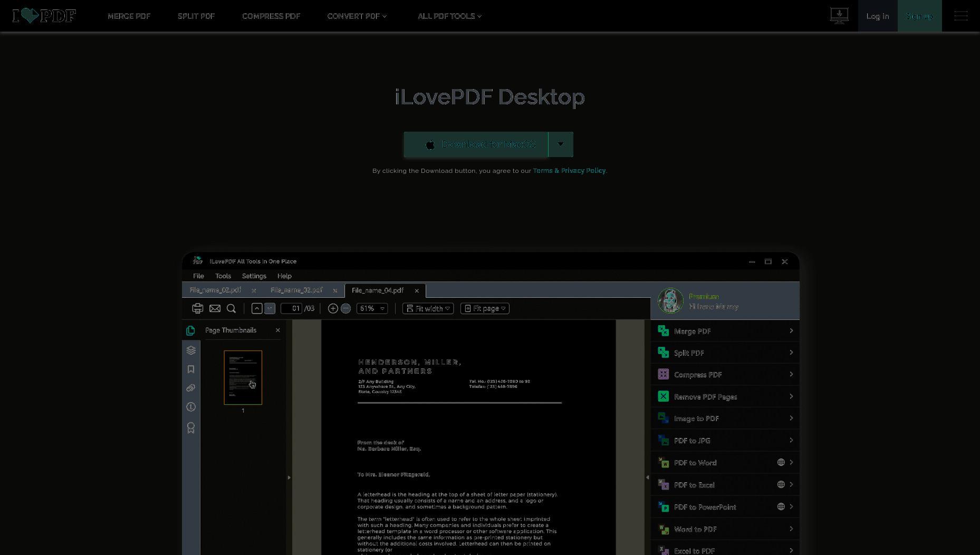The width and height of the screenshot is (980, 555).
Task: Click the Premium account label
Action: click(x=704, y=297)
